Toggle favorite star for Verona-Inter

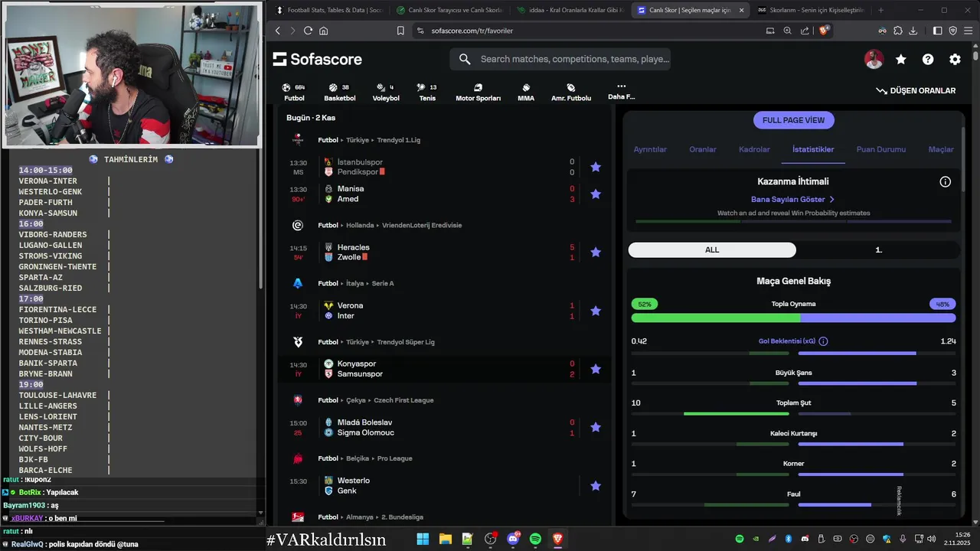[x=596, y=311]
